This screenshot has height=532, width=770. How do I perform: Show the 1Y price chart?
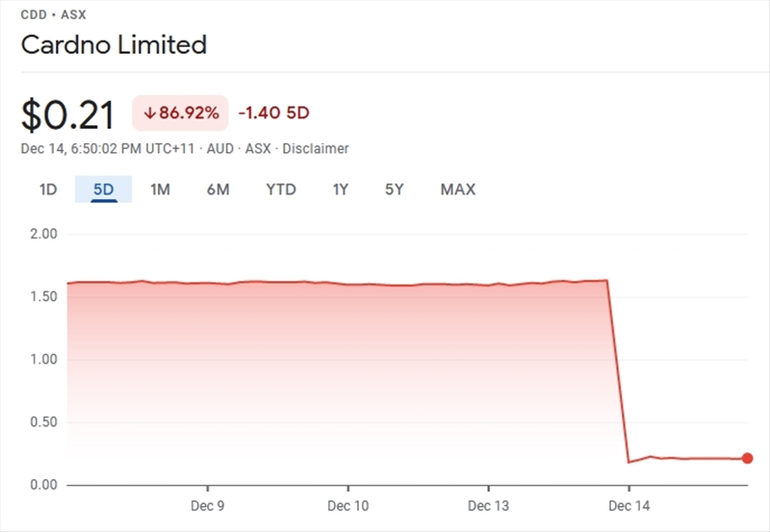pos(340,190)
